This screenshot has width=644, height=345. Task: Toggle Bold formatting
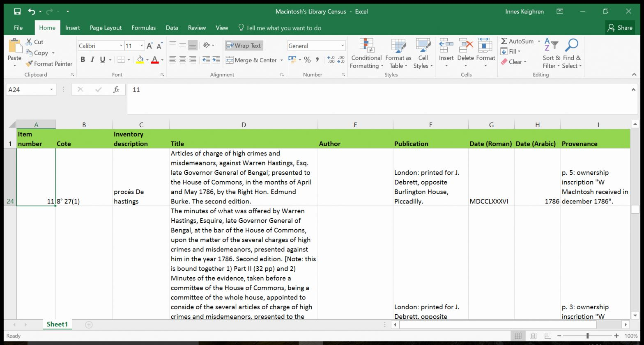tap(83, 59)
